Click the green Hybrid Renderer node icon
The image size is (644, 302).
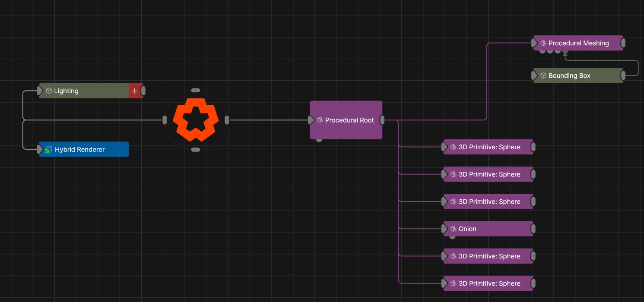click(x=49, y=150)
